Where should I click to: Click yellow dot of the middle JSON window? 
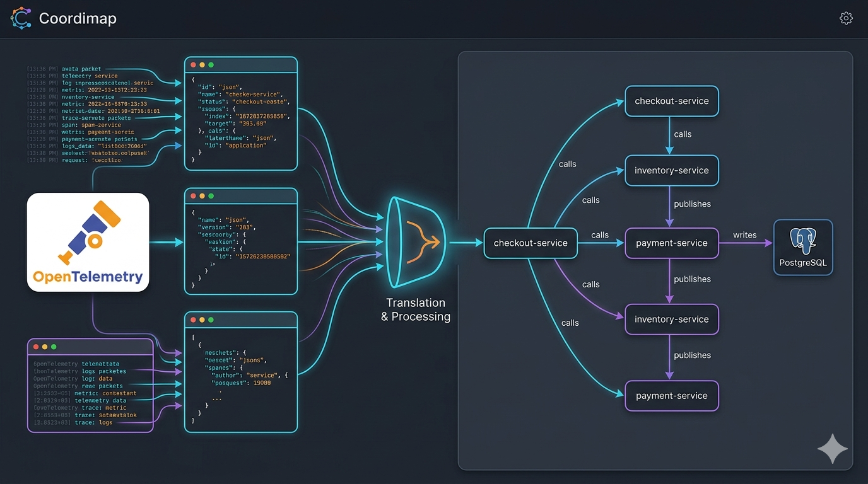click(x=202, y=196)
